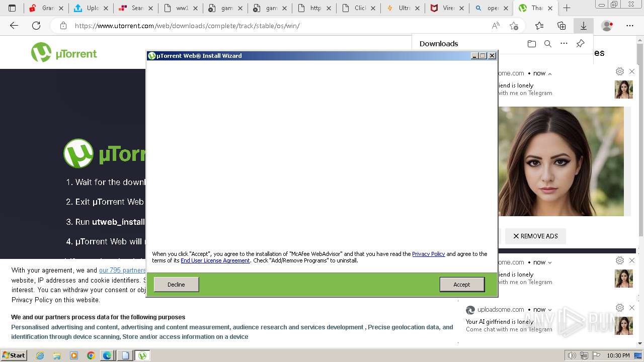
Task: Click the 'our 795 partners' link
Action: (122, 270)
